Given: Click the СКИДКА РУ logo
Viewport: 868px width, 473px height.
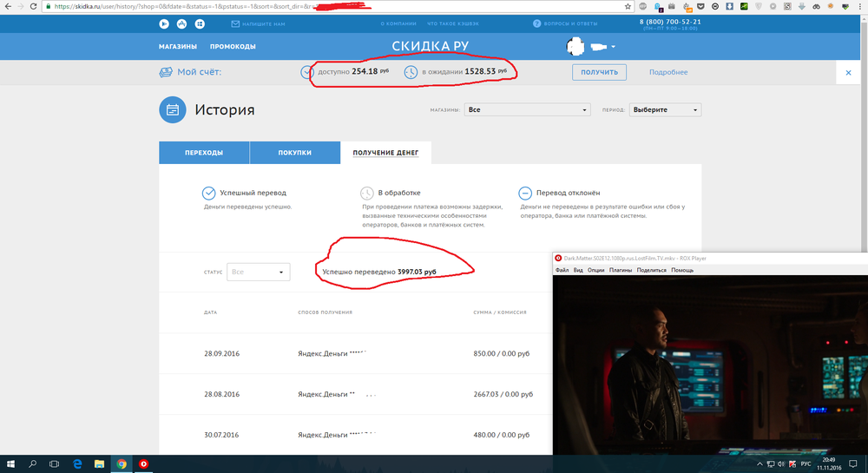Looking at the screenshot, I should pos(431,47).
